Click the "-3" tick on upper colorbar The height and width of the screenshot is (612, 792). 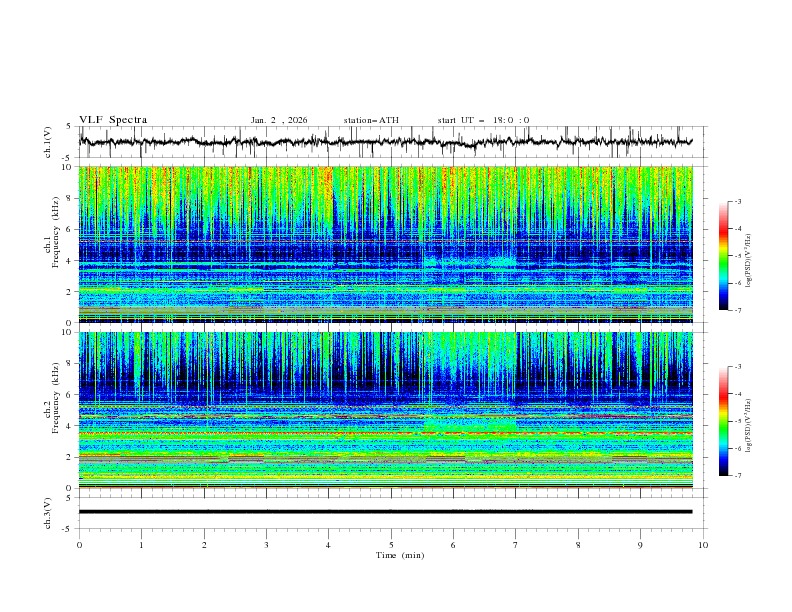coord(737,201)
